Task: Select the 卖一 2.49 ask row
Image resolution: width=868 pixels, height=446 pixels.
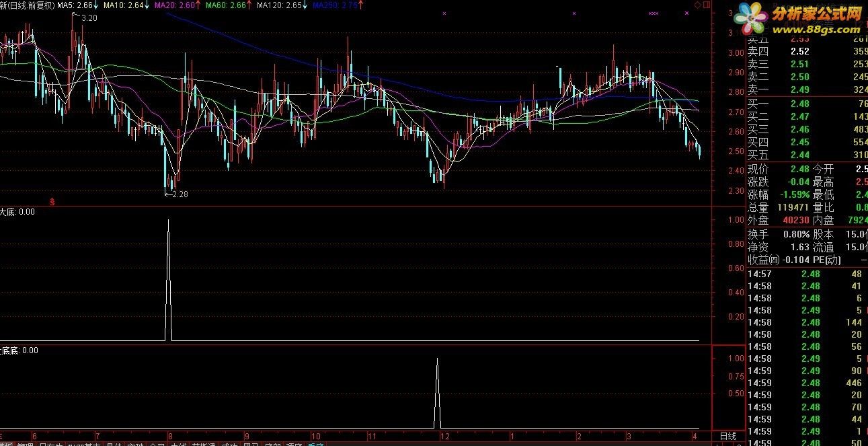Action: (x=807, y=89)
